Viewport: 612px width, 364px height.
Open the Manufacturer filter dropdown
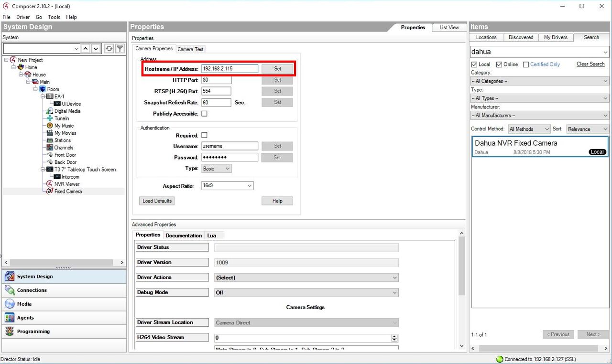(539, 116)
